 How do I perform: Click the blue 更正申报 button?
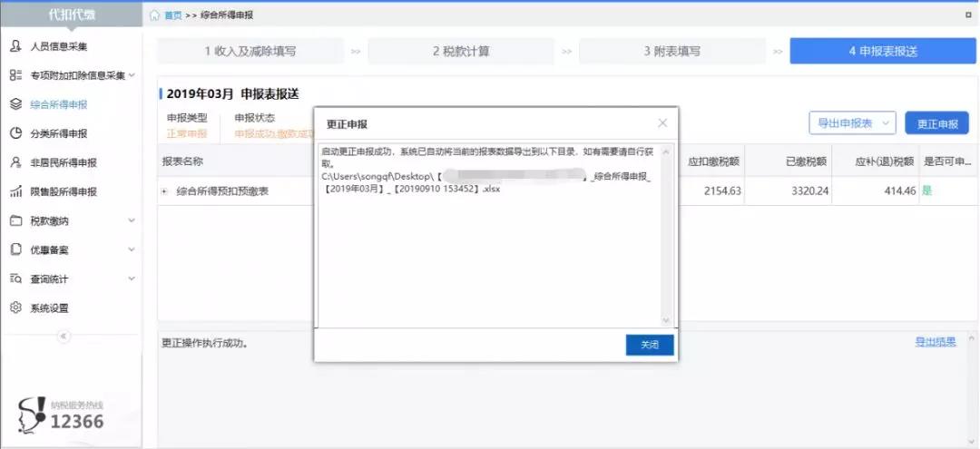pos(936,123)
